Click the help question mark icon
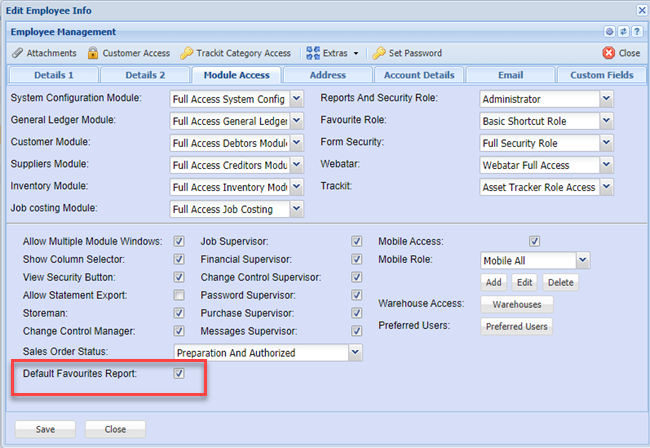The width and height of the screenshot is (650, 448). (636, 32)
